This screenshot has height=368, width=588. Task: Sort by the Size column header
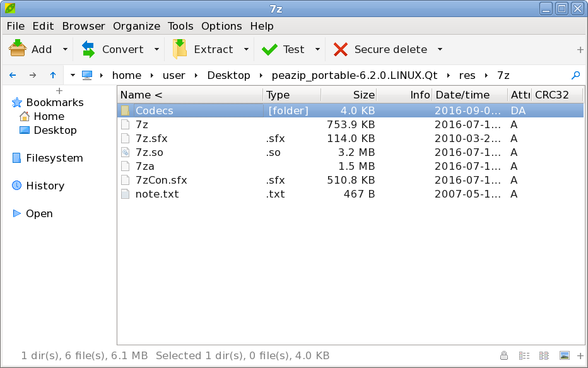click(349, 95)
